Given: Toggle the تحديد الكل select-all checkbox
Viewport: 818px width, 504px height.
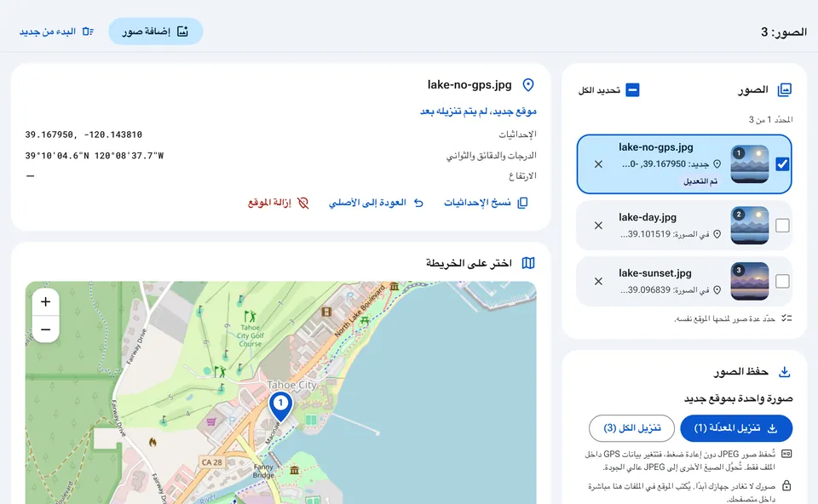Looking at the screenshot, I should point(632,89).
